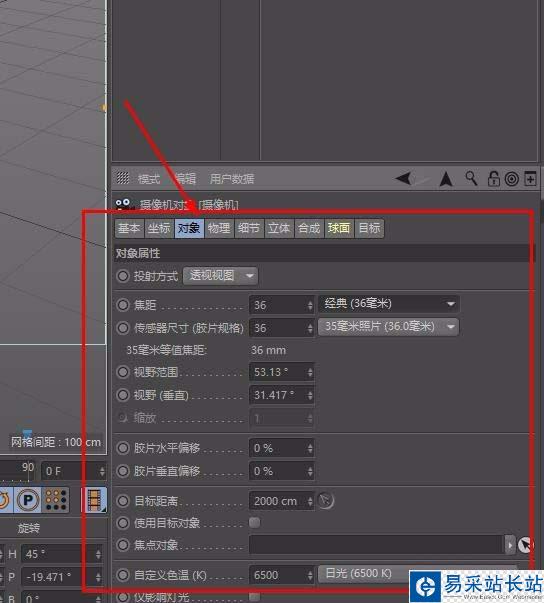This screenshot has height=603, width=544.
Task: Click the orange rotation keyframe icon
Action: coord(5,500)
